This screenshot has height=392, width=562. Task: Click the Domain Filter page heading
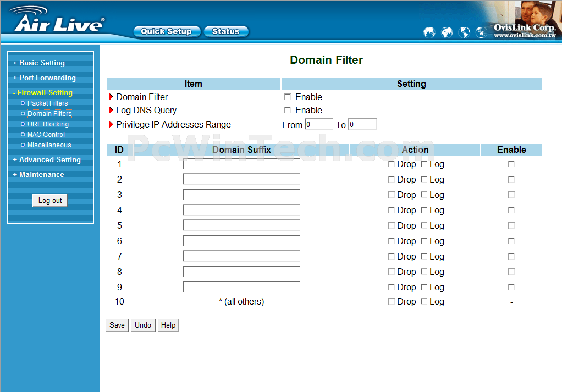326,60
